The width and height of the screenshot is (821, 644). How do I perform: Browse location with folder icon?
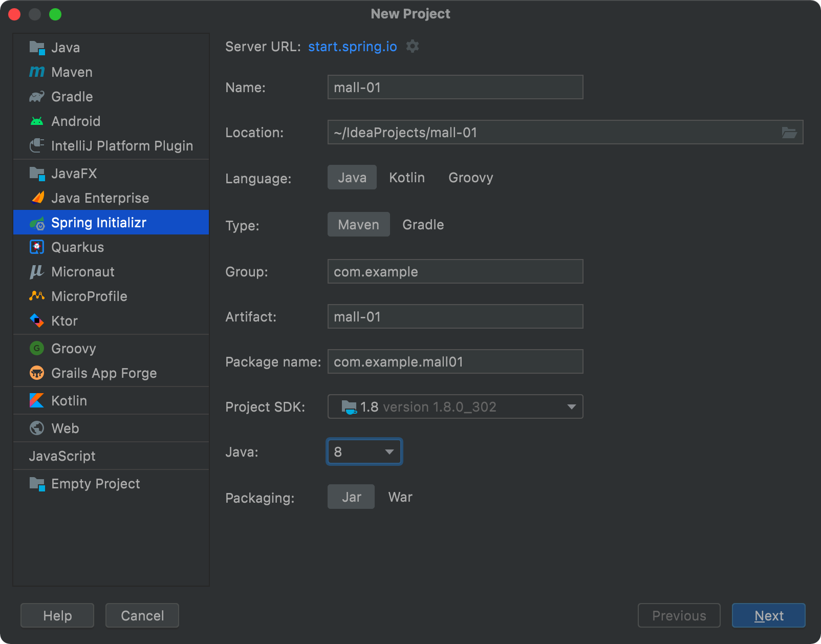(789, 133)
